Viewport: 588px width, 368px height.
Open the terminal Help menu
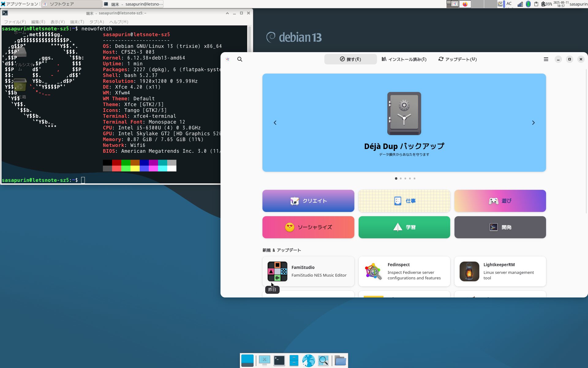[119, 22]
